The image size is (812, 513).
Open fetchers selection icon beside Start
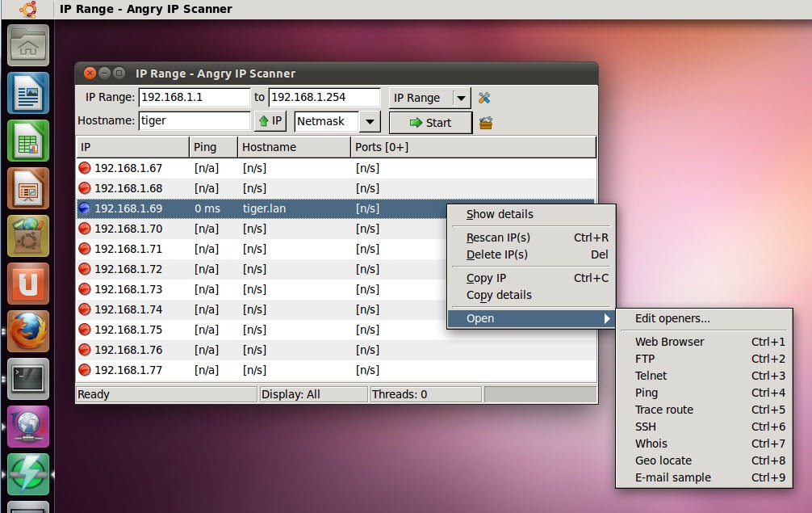tap(485, 123)
